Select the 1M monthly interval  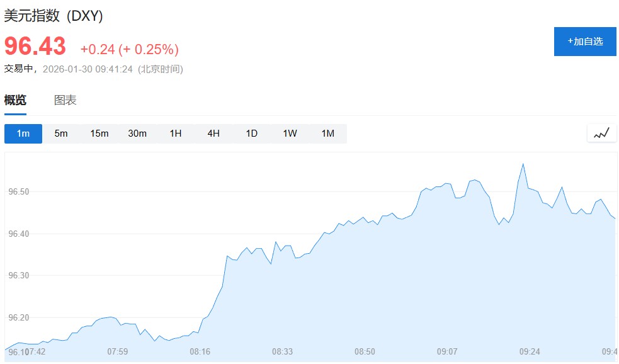tap(328, 134)
